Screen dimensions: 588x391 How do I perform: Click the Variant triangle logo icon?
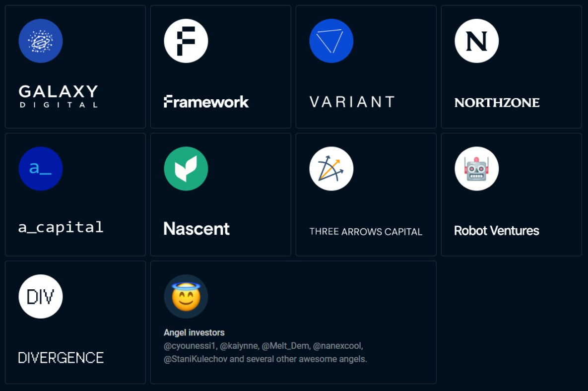click(331, 41)
